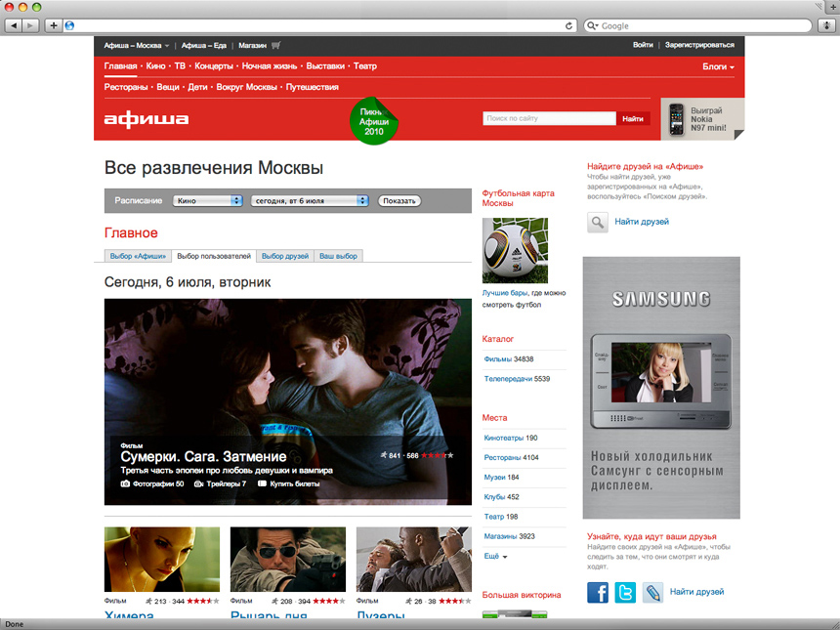This screenshot has height=630, width=840.
Task: Click the Facebook icon
Action: [598, 593]
